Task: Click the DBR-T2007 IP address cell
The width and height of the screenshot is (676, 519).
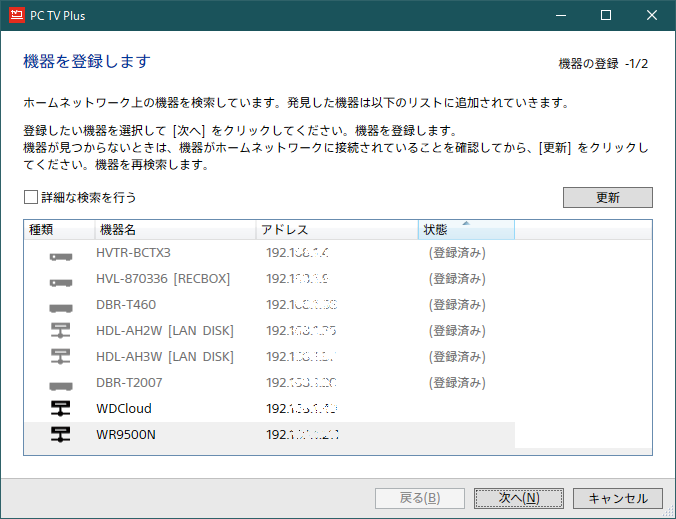Action: [x=301, y=382]
